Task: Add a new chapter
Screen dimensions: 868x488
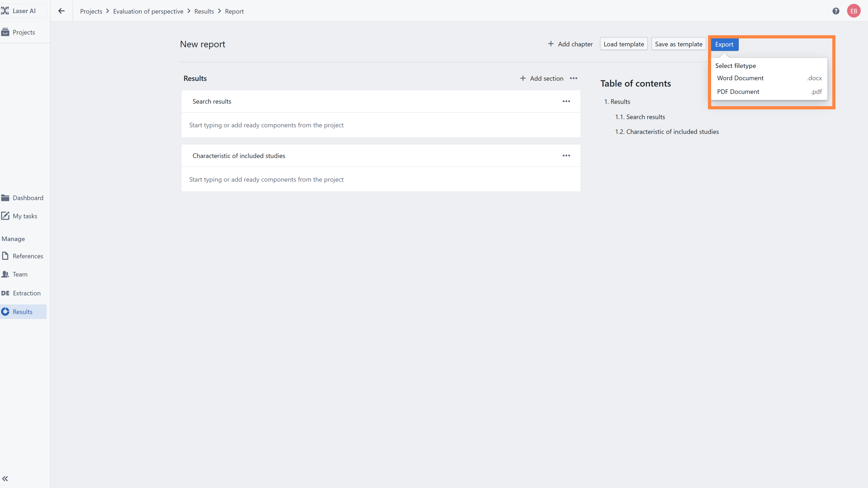Action: pyautogui.click(x=570, y=44)
